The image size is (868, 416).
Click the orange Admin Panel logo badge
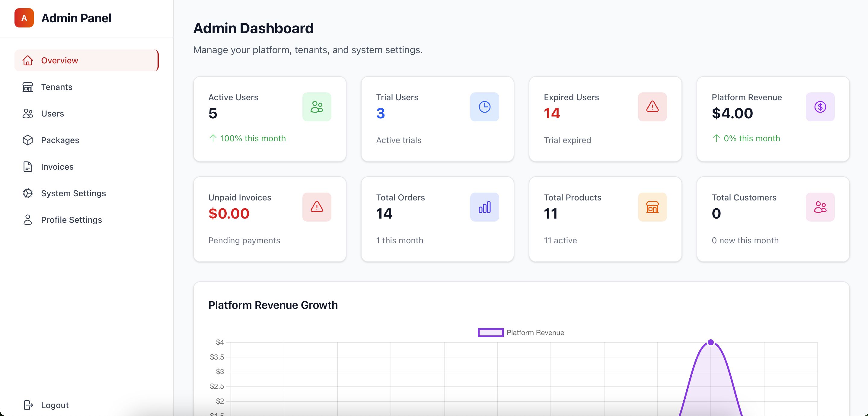(24, 18)
